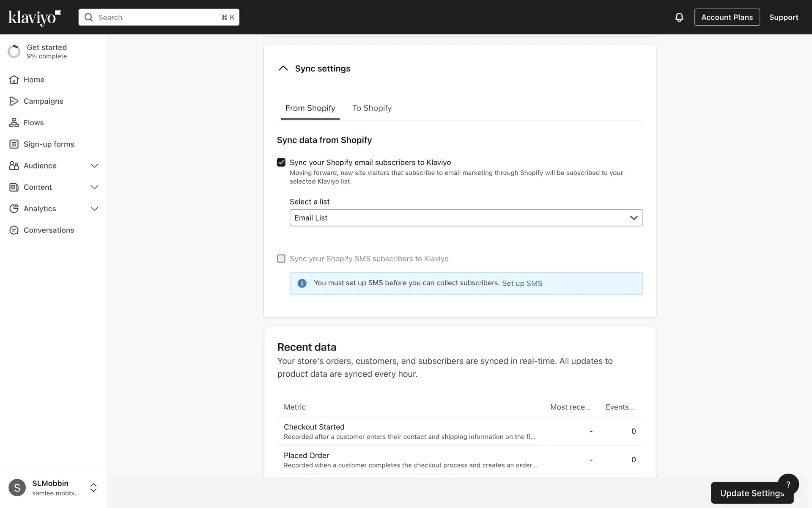Select the From Shopify tab
Screen dimensions: 812x508
coord(310,108)
